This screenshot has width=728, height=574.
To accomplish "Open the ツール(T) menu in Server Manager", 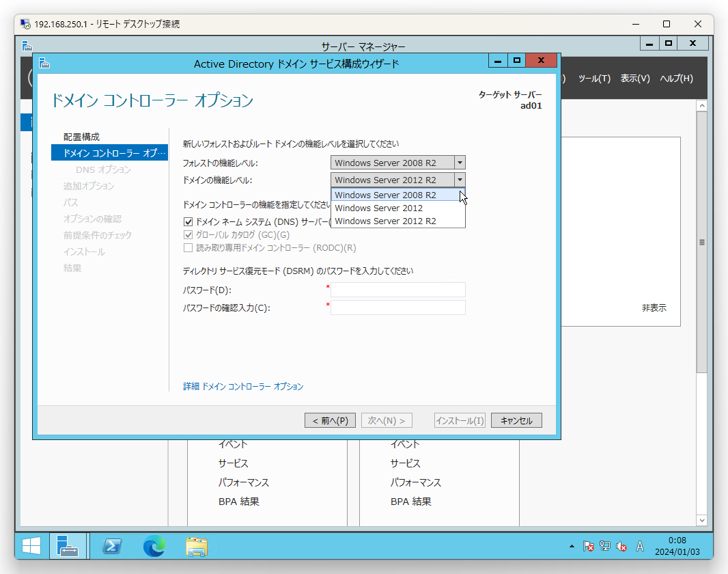I will pos(594,79).
